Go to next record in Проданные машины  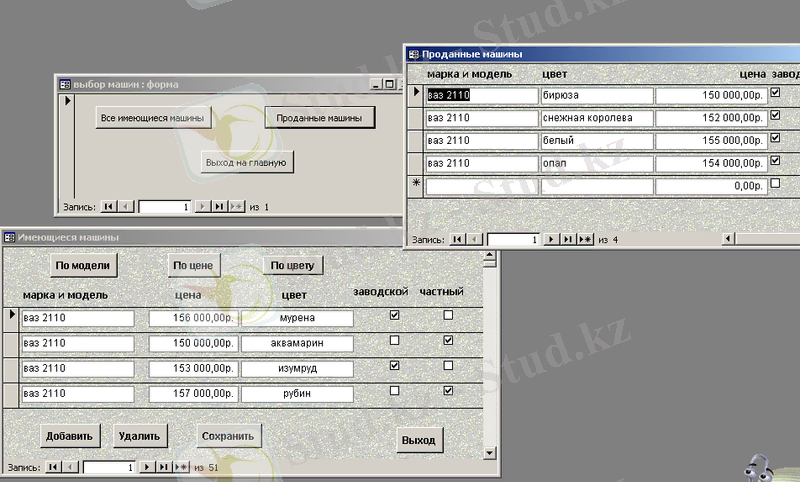551,239
